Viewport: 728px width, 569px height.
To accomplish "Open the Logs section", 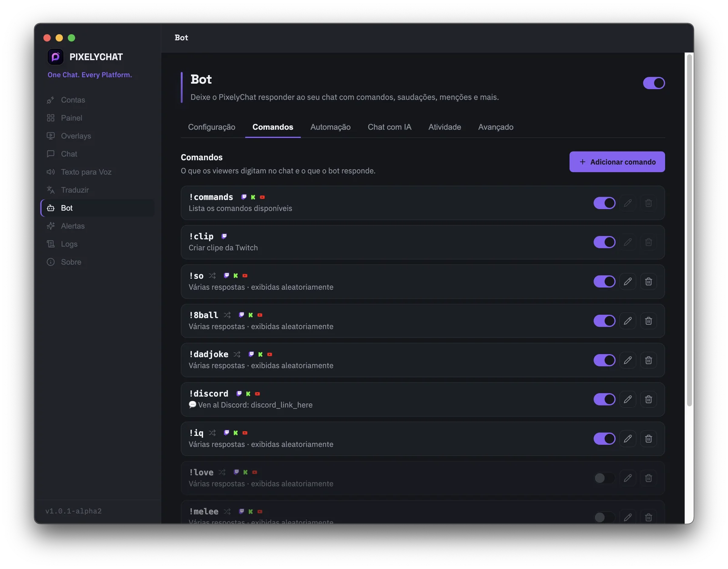I will 97,244.
